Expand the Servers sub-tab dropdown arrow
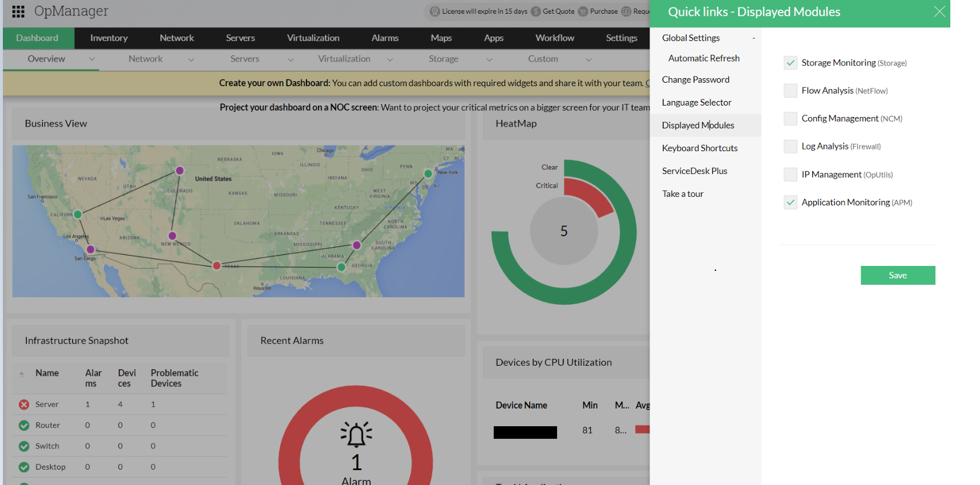 point(291,59)
